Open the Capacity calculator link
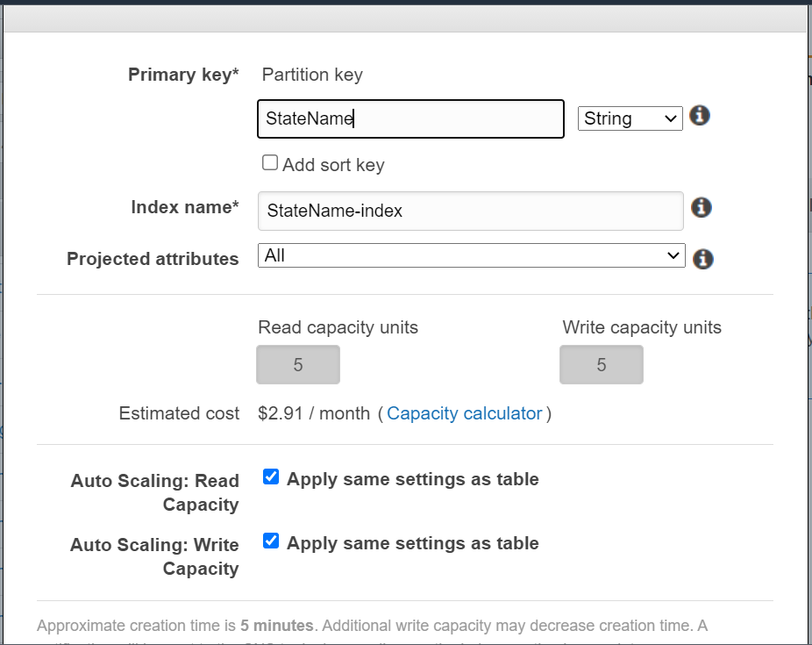 pyautogui.click(x=464, y=413)
